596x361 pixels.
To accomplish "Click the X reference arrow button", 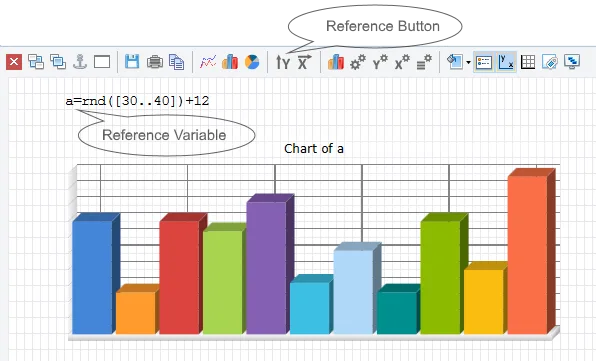I will [304, 62].
